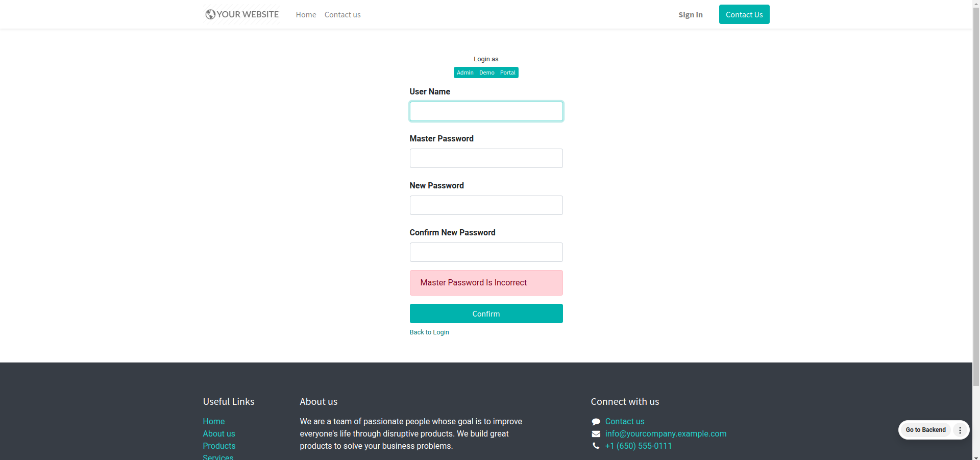
Task: Click the envelope email icon
Action: (x=596, y=434)
